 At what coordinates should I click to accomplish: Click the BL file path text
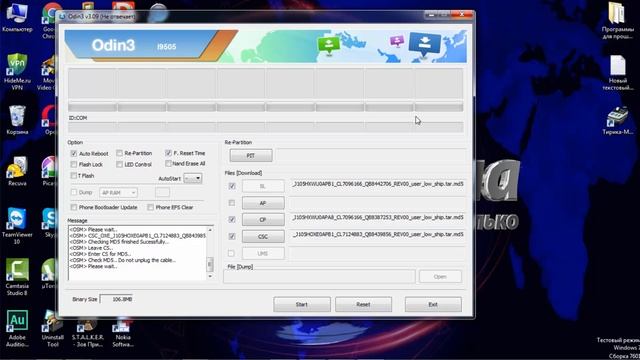coord(378,184)
